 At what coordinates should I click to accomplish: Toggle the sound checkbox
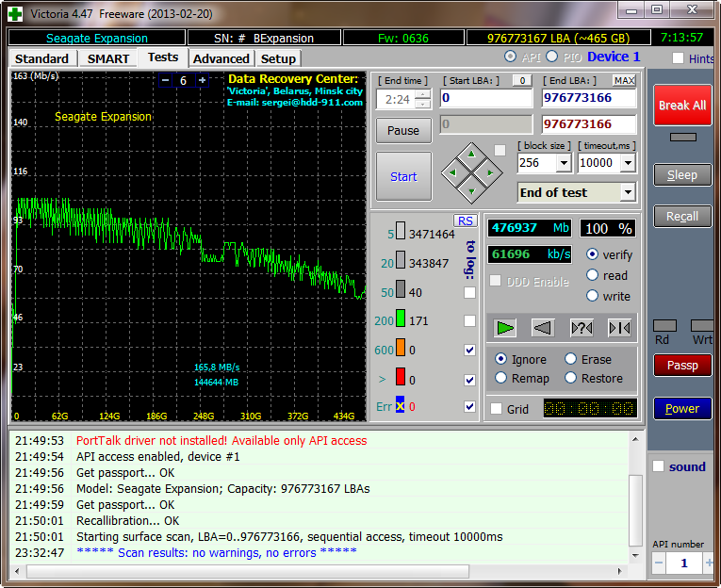[659, 466]
